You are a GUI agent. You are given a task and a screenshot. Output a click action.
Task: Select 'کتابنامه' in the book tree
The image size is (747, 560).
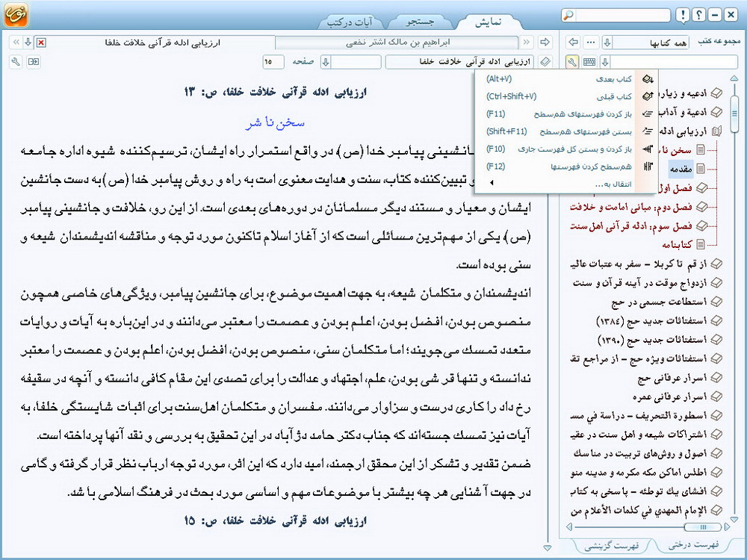pyautogui.click(x=683, y=243)
